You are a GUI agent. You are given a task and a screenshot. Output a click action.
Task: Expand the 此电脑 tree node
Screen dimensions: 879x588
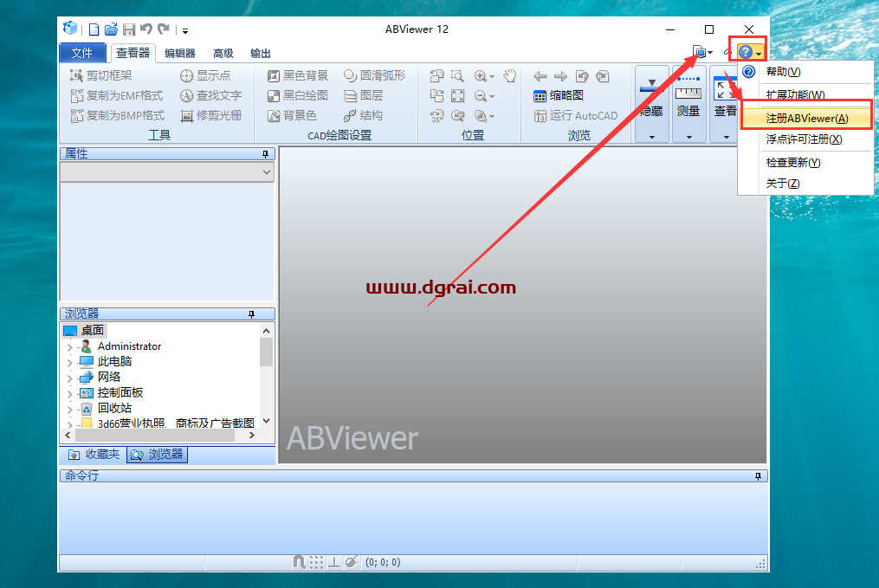pos(69,363)
